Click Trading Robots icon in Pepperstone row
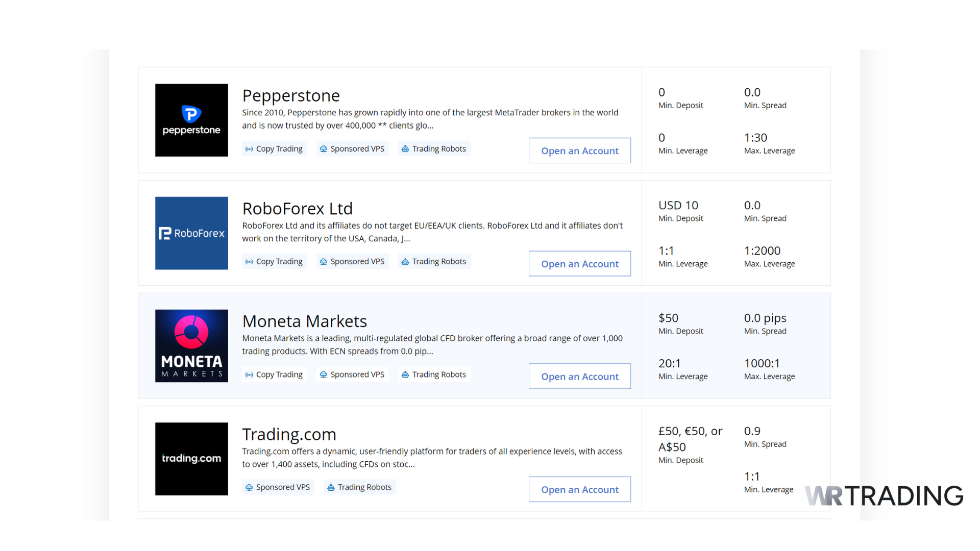 [x=405, y=149]
